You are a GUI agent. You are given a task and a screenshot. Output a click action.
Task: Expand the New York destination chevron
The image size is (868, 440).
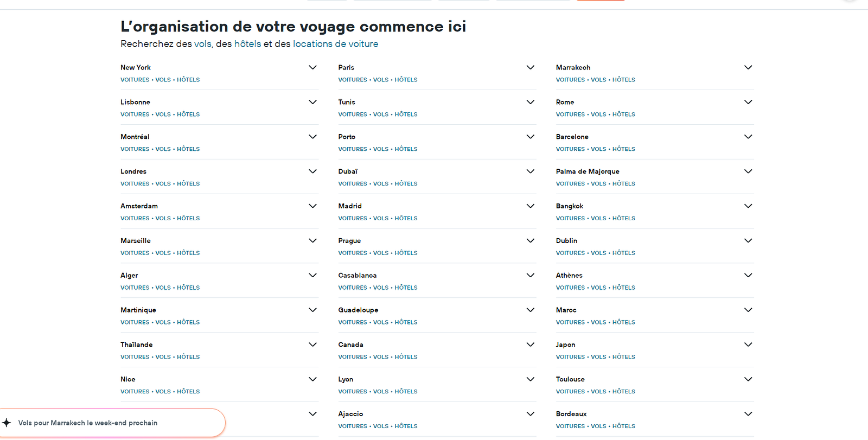313,67
